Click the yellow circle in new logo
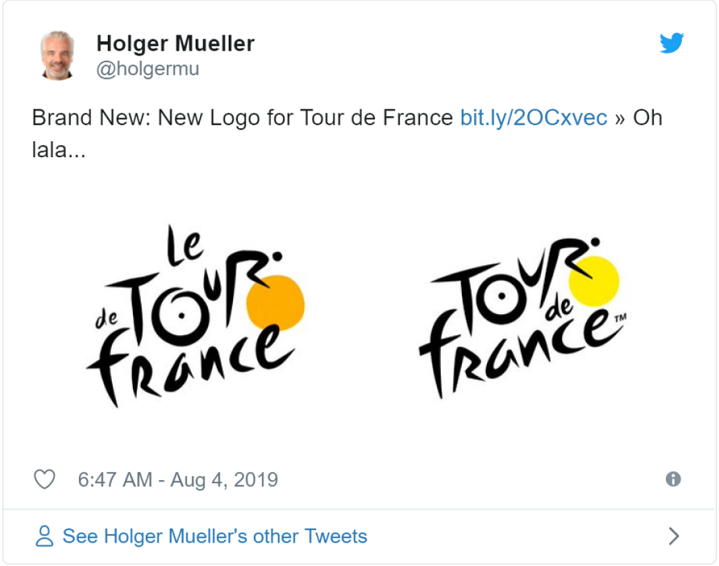 pyautogui.click(x=594, y=281)
